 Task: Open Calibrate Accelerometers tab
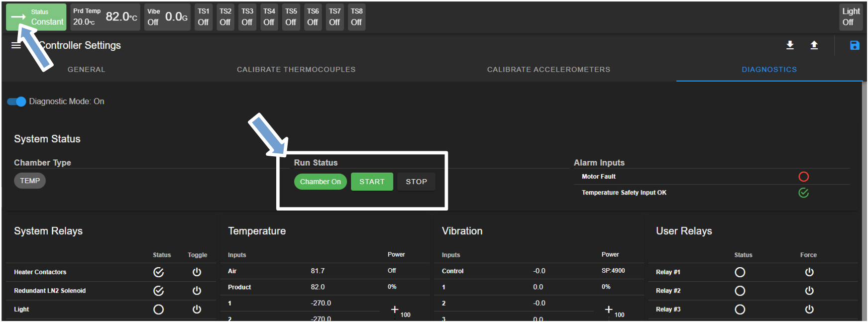[548, 70]
